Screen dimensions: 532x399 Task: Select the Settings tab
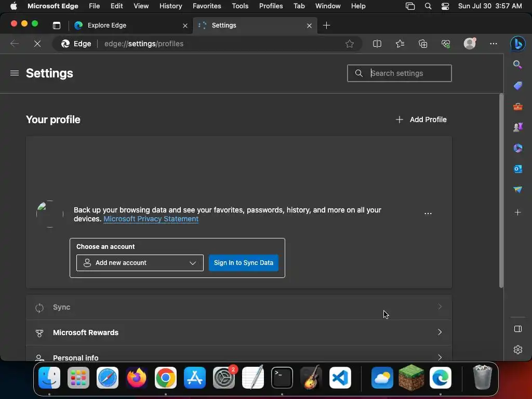(255, 25)
